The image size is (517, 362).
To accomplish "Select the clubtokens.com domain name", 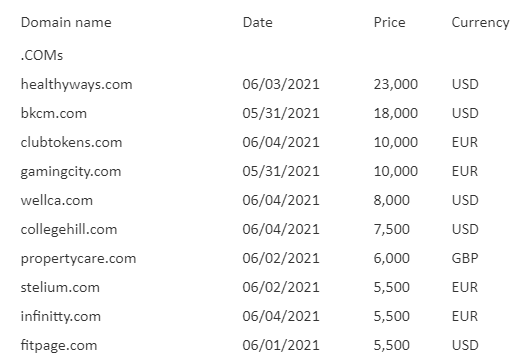I will point(71,142).
